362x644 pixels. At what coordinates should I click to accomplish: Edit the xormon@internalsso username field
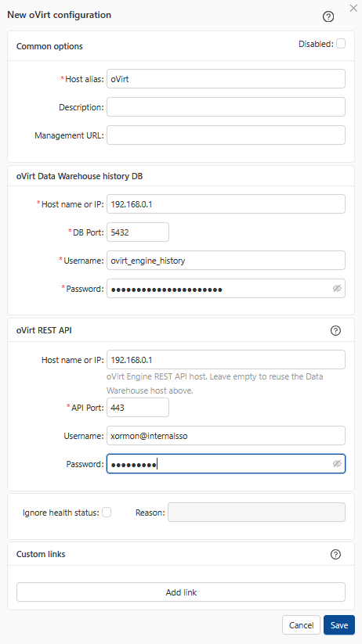pos(226,435)
